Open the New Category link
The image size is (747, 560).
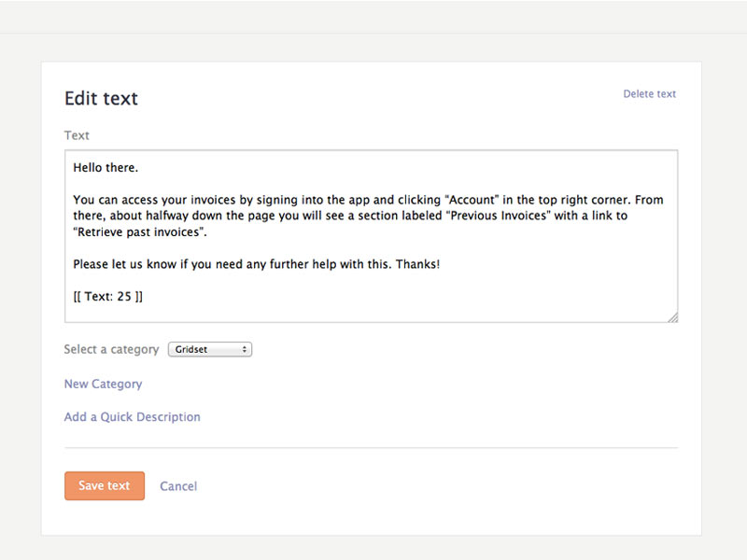[103, 384]
